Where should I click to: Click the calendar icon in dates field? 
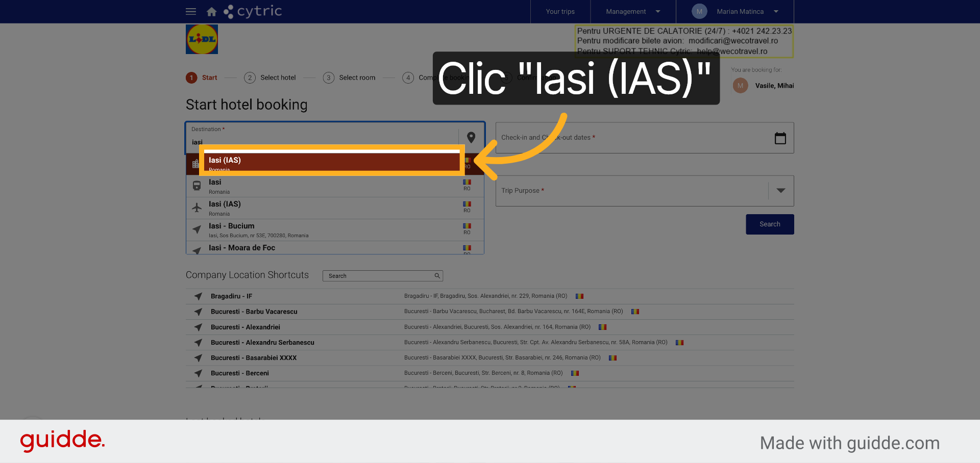[780, 138]
